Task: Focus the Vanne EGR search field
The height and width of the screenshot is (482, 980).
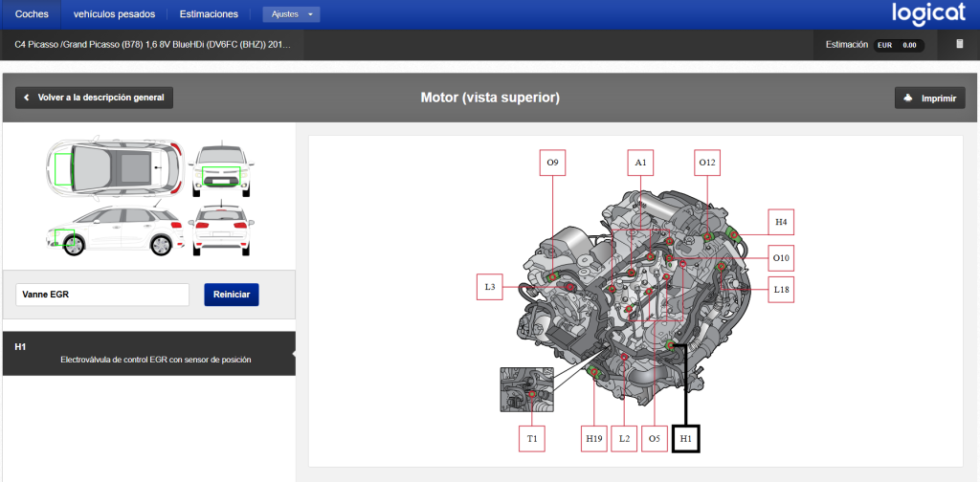Action: pos(102,295)
